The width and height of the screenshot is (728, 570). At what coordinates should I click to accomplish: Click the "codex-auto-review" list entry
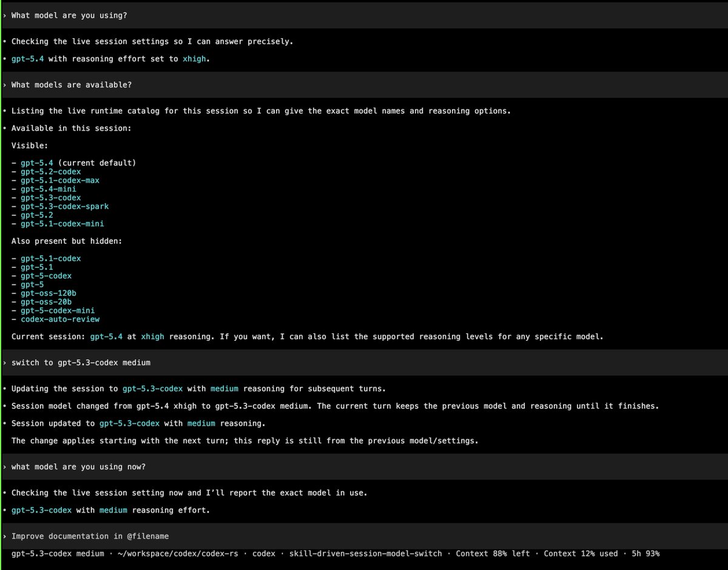[60, 319]
